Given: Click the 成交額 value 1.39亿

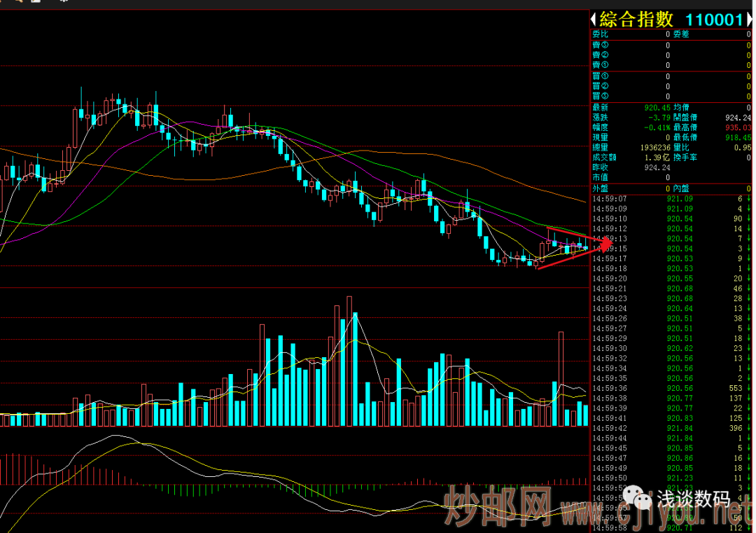Looking at the screenshot, I should coord(657,158).
